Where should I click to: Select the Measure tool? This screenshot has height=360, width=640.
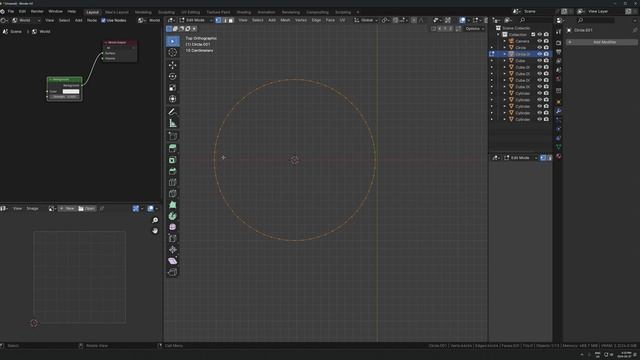pos(173,123)
